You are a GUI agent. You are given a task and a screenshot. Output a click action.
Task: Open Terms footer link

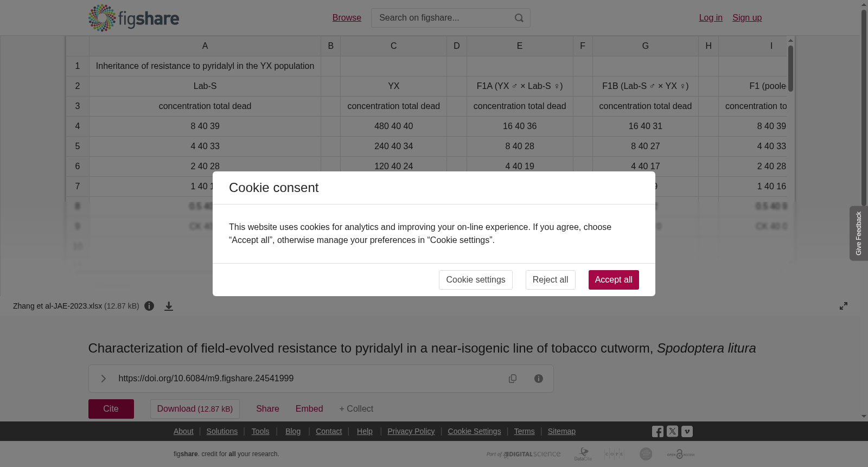coord(524,431)
